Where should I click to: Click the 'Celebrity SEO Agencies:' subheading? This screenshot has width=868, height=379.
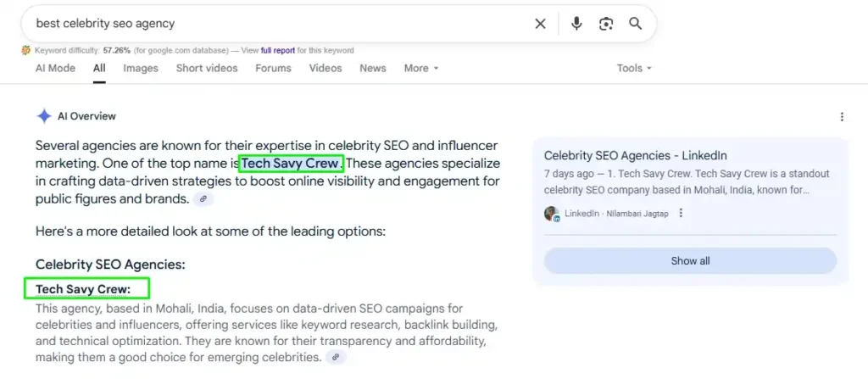(110, 265)
